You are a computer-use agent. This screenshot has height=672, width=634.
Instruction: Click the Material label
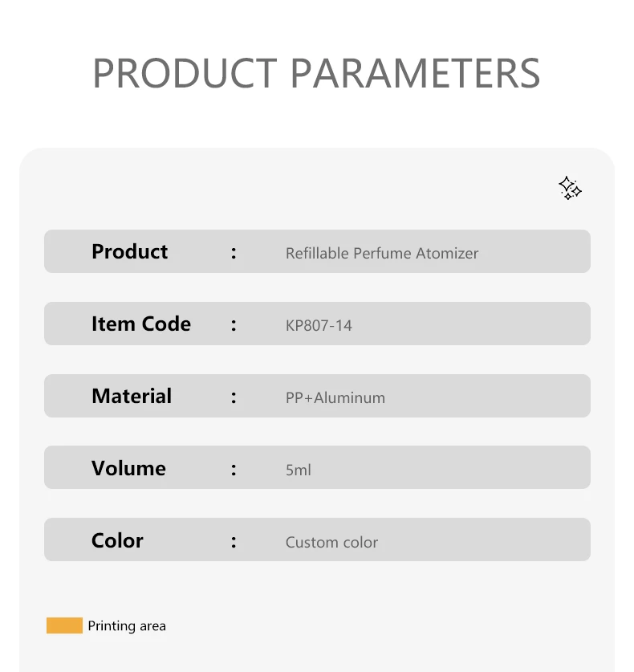coord(132,396)
